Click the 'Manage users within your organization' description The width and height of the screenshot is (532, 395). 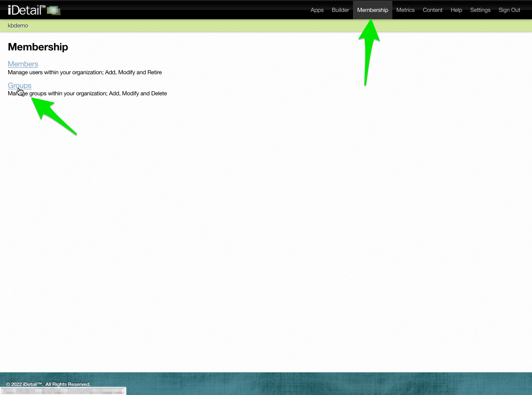pyautogui.click(x=85, y=72)
